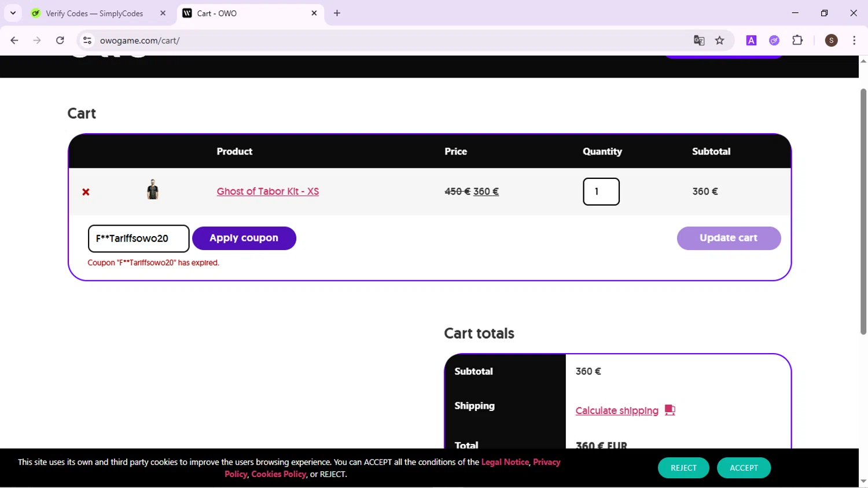Remove Ghost of Tabor Kit with red X
The height and width of the screenshot is (488, 868).
coord(86,192)
